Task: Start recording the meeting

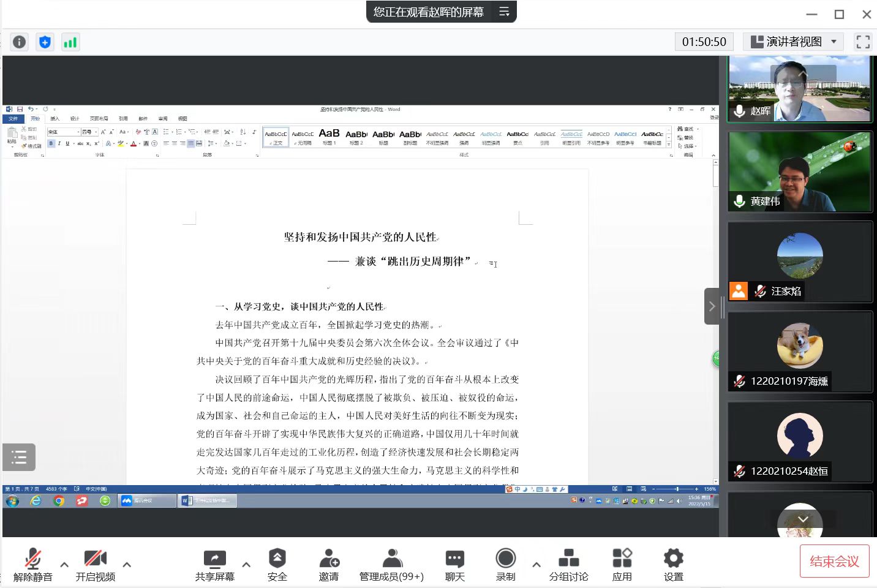Action: tap(505, 564)
